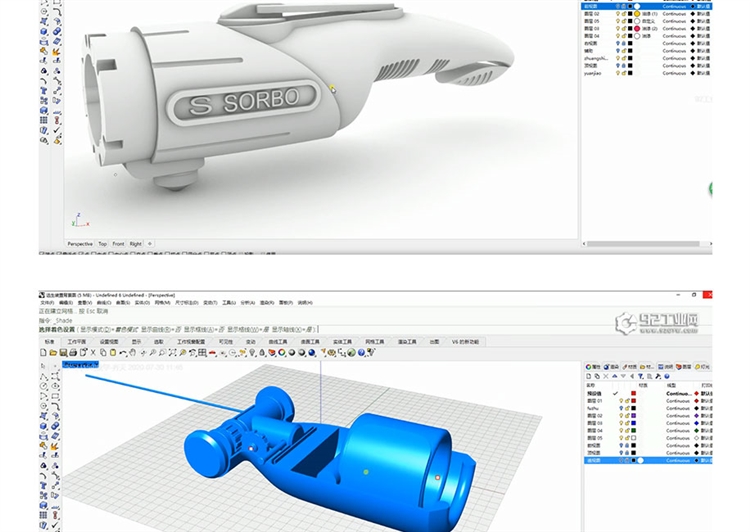Click Open folder icon in lower Rhino toolbar
The width and height of the screenshot is (750, 532).
coord(53,353)
